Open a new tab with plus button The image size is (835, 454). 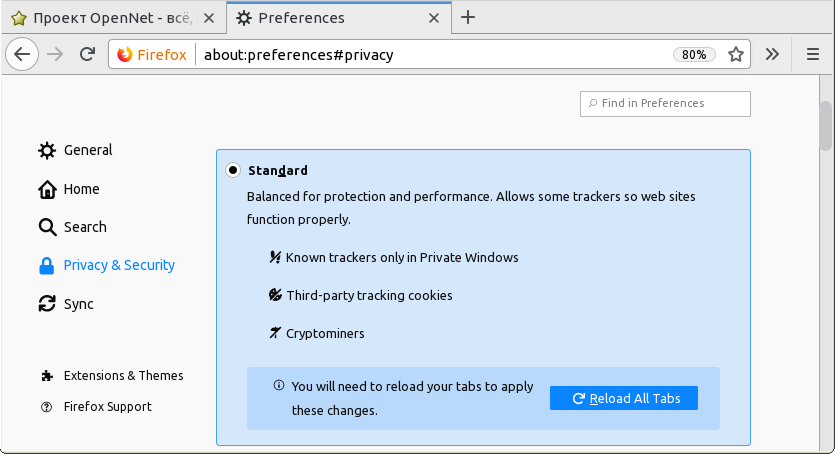[x=467, y=17]
